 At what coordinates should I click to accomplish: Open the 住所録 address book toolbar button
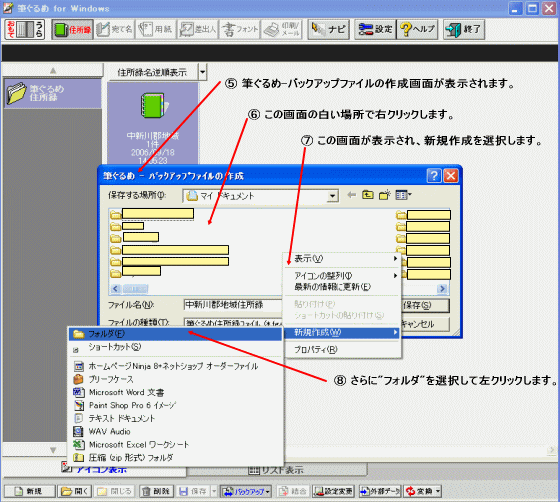click(x=72, y=29)
